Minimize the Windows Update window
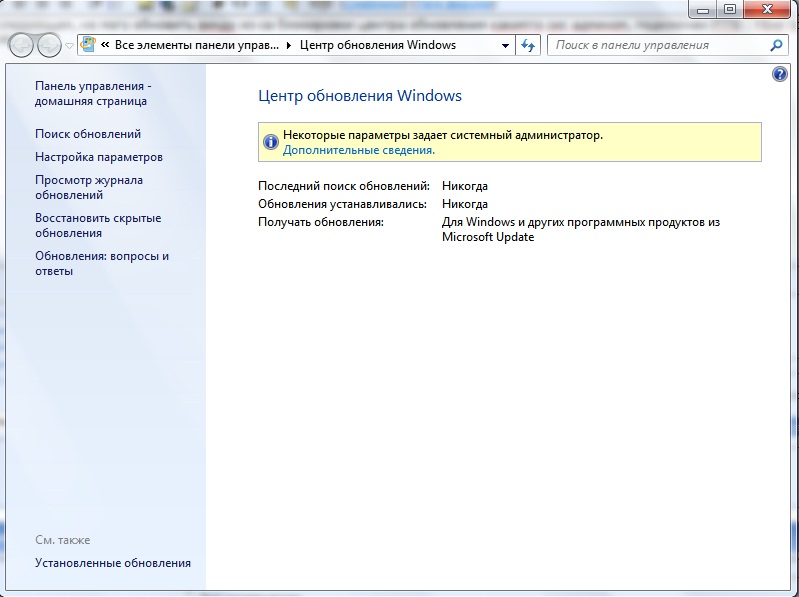The height and width of the screenshot is (597, 799). coord(703,9)
